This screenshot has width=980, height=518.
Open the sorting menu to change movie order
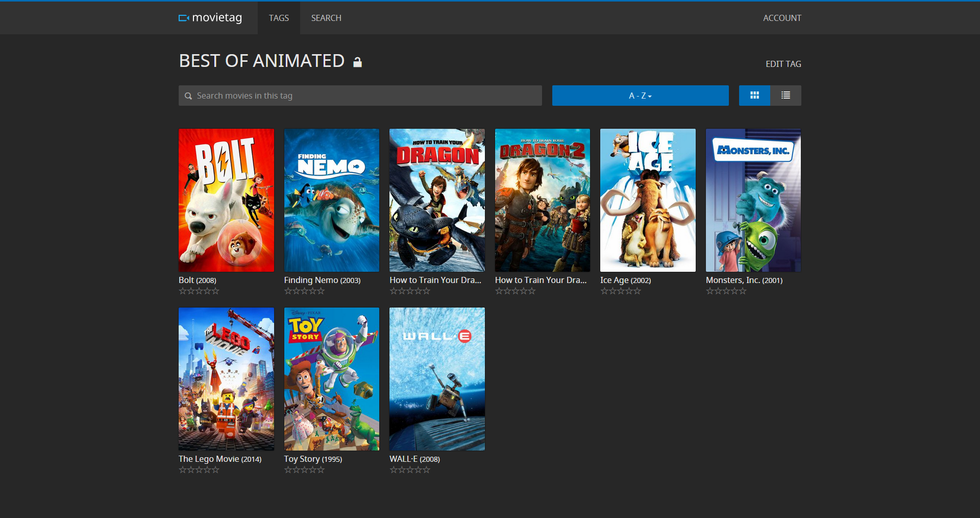pos(640,96)
